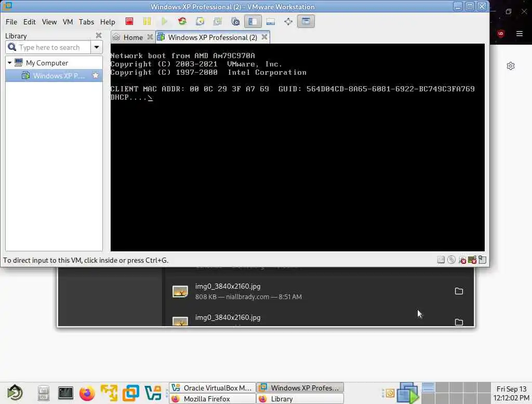
Task: Click the second img0_3840x2160.jpg download name
Action: coord(228,317)
